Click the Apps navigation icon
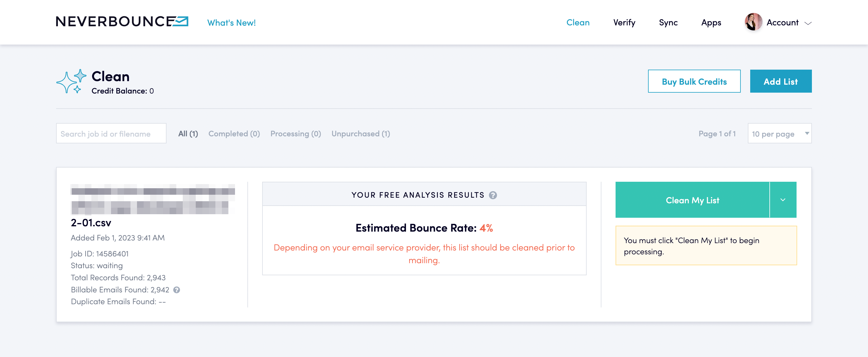This screenshot has width=868, height=357. (711, 22)
